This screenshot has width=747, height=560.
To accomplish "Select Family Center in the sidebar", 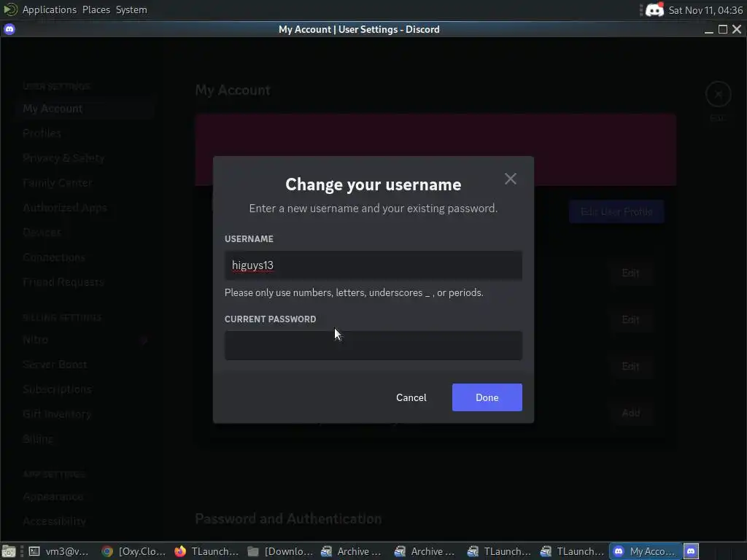I will point(83,183).
